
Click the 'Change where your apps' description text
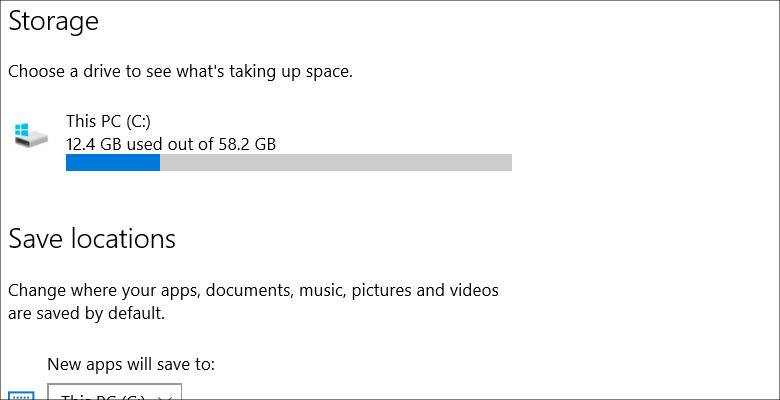pyautogui.click(x=253, y=291)
